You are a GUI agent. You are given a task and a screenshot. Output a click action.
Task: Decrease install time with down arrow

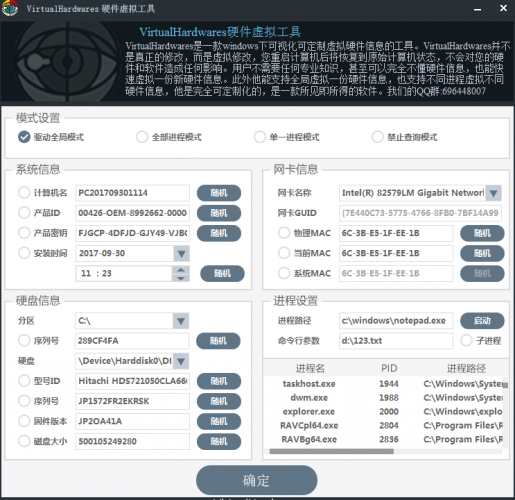coord(181,278)
